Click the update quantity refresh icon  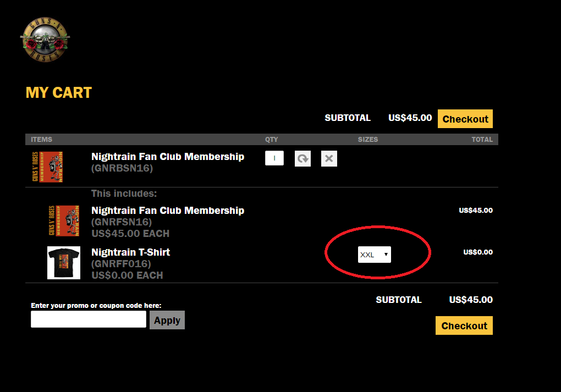coord(302,158)
